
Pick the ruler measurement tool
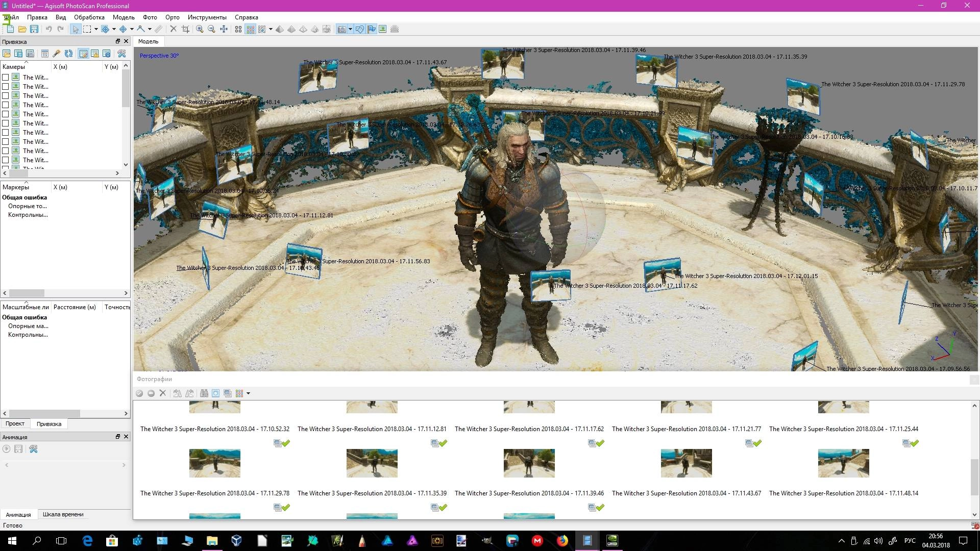(x=159, y=29)
